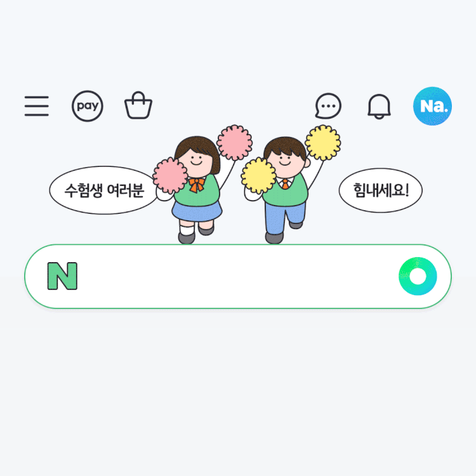Click the girl's raised pink pom-pom

(x=235, y=142)
